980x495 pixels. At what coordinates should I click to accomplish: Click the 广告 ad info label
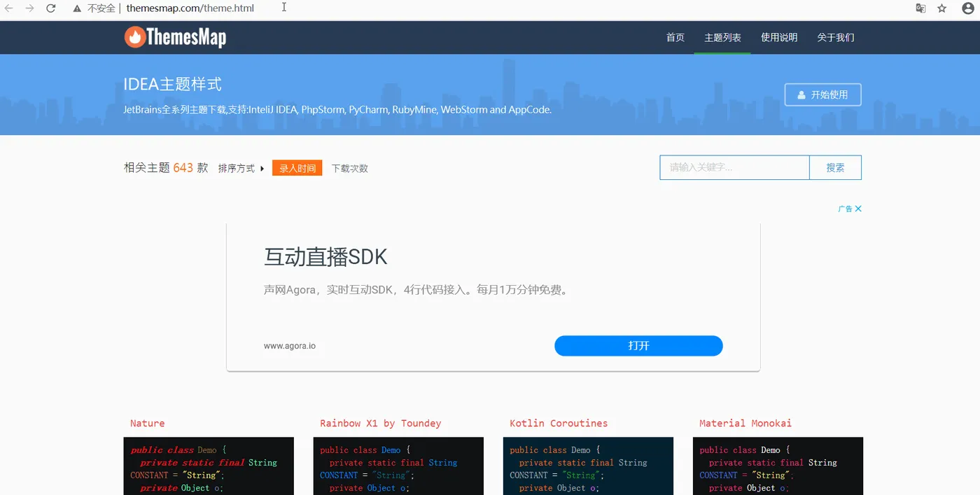tap(845, 209)
